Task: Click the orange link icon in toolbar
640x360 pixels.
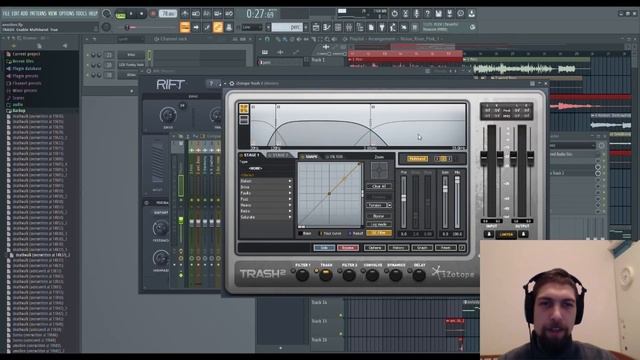Action: click(218, 27)
